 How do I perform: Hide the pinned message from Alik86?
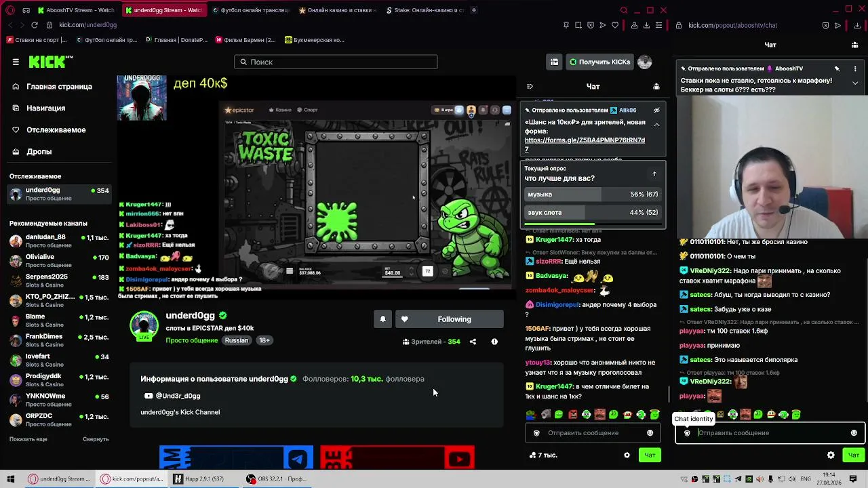pyautogui.click(x=656, y=110)
